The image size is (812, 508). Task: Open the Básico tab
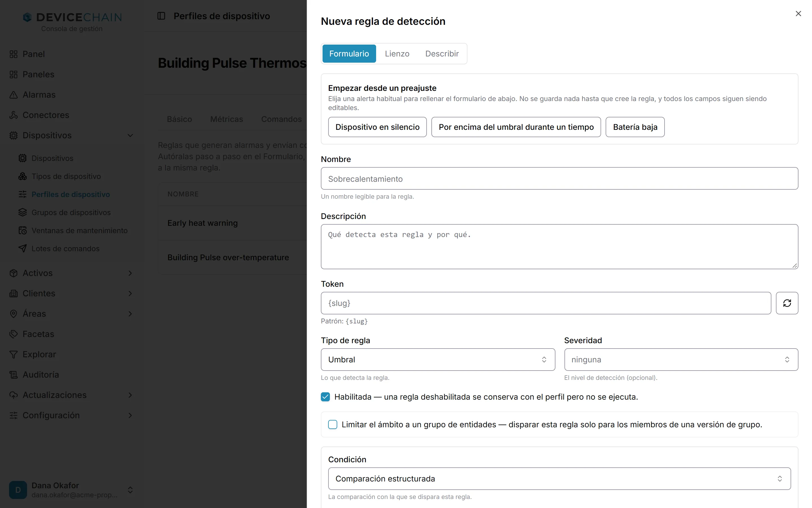tap(180, 119)
